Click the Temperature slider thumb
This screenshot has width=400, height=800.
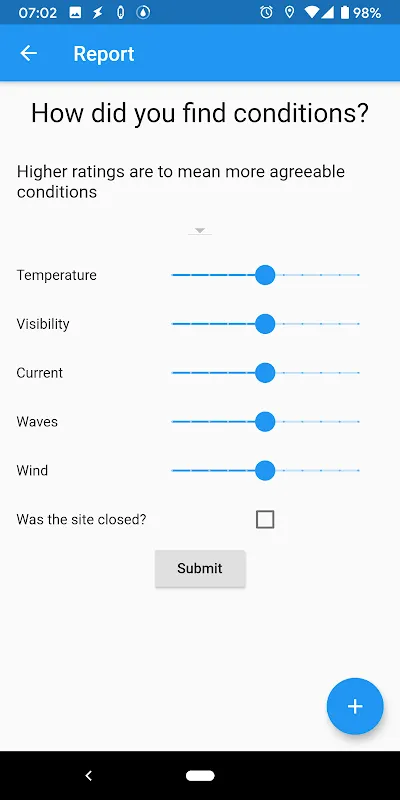[x=265, y=275]
